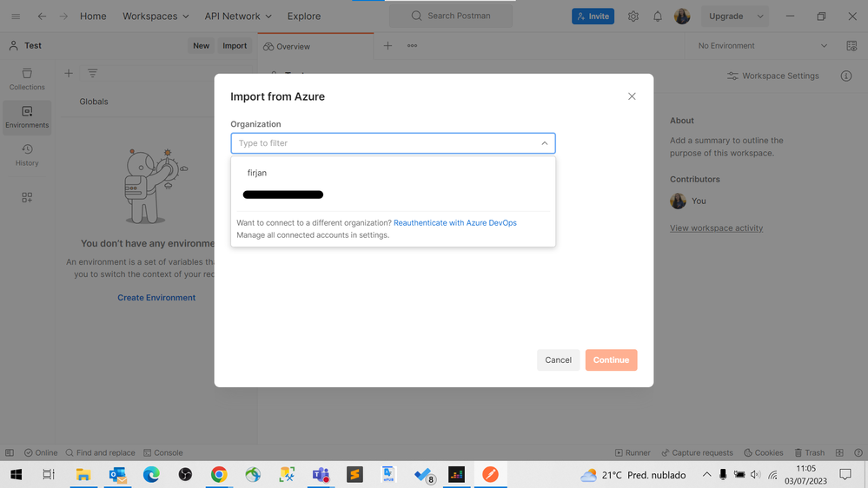Click View workspace activity link
The image size is (868, 488).
[x=716, y=228]
